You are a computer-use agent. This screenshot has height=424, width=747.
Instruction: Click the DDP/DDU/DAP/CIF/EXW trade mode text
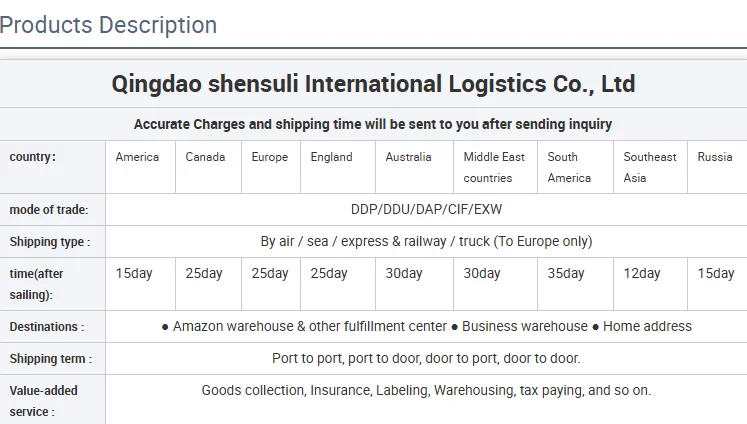pos(426,210)
